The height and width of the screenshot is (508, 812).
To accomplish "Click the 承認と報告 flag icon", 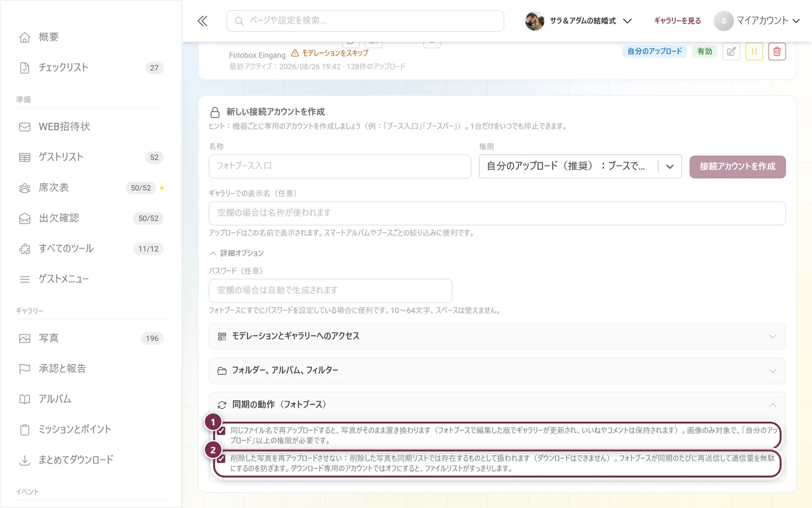I will (25, 369).
